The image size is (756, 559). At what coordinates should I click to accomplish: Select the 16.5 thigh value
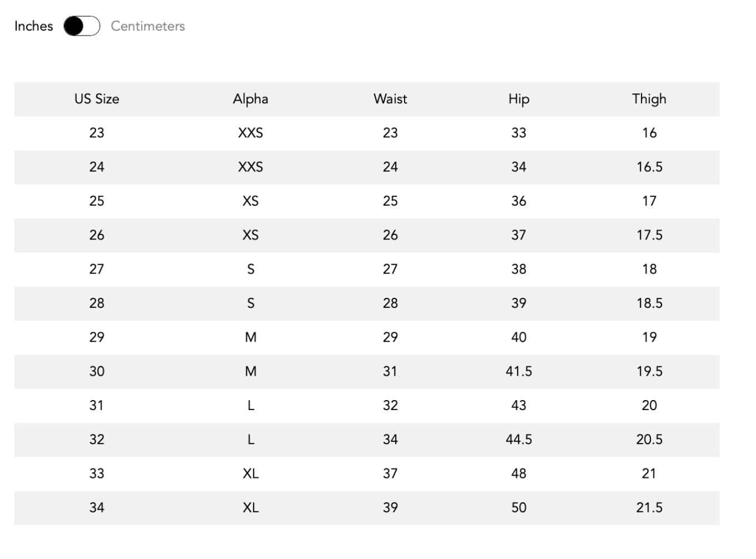[649, 167]
